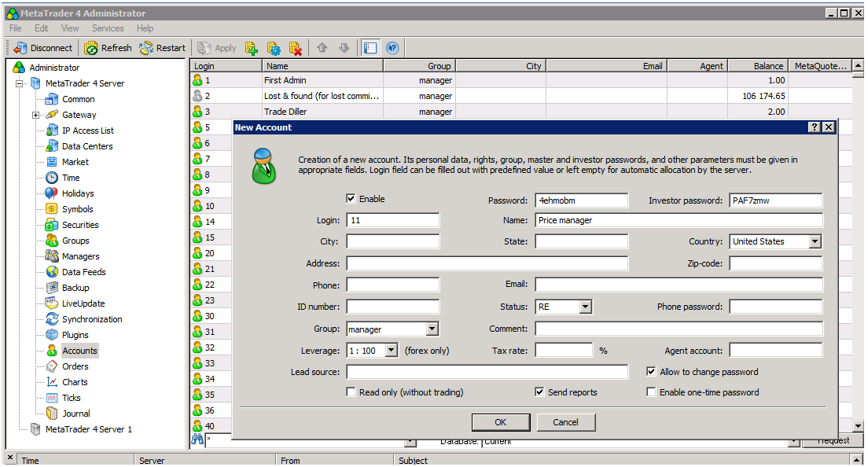
Task: Click the add new record icon
Action: (252, 48)
